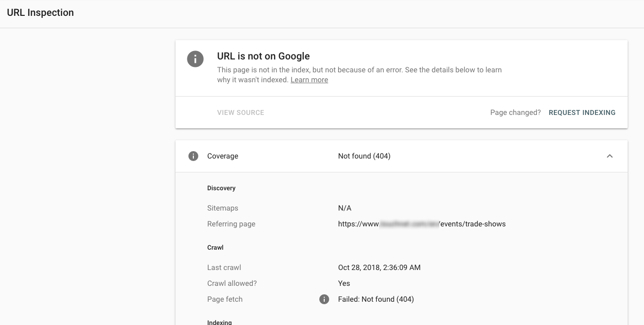644x325 pixels.
Task: Click the Last crawl date Oct 28, 2018
Action: point(379,268)
